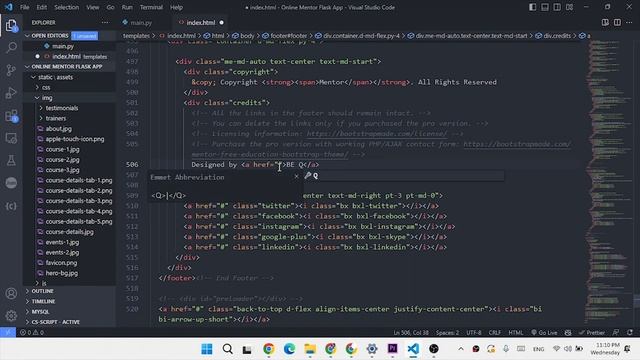Collapse the img folder
The image size is (640, 360).
pos(47,98)
